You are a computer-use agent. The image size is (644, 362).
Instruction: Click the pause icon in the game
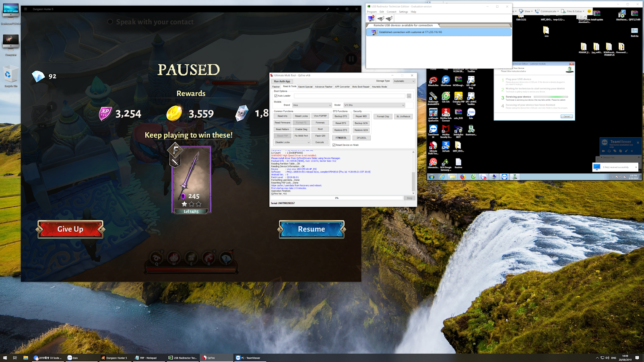(351, 59)
